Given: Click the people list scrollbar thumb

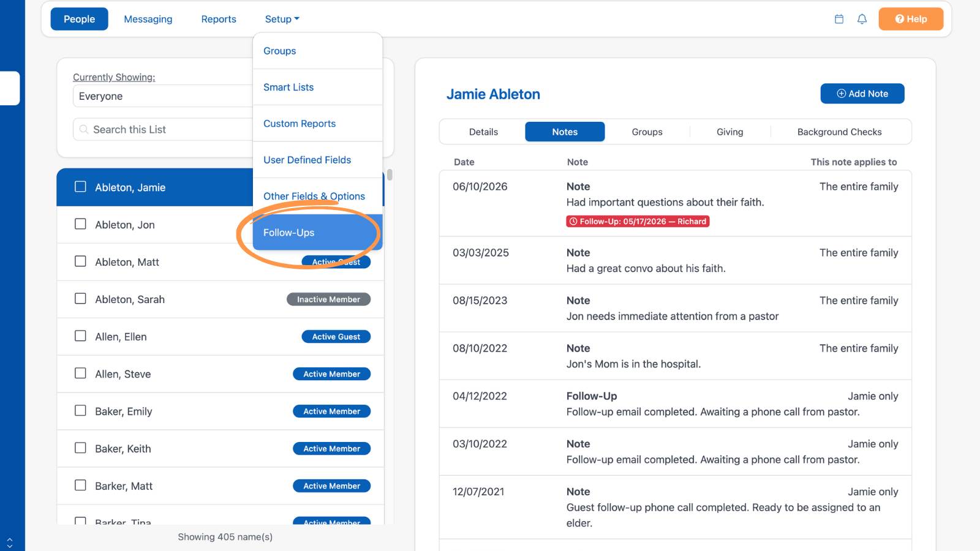Looking at the screenshot, I should (390, 174).
